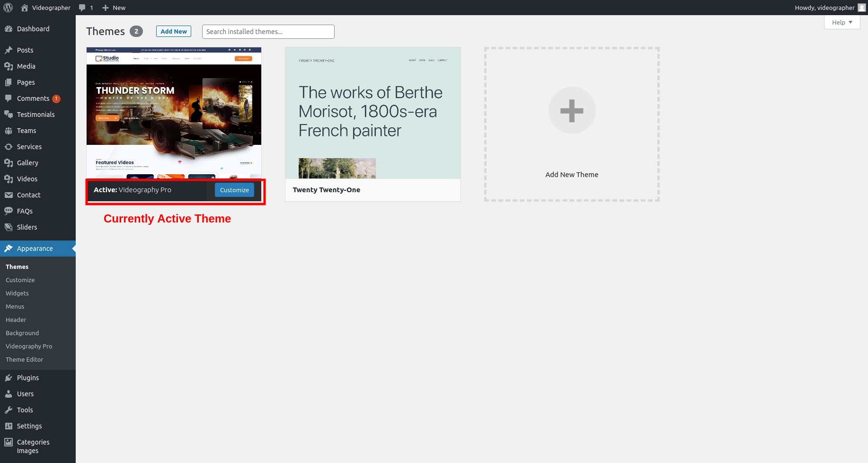Click the Teams group icon
Viewport: 868px width, 463px height.
[x=9, y=131]
